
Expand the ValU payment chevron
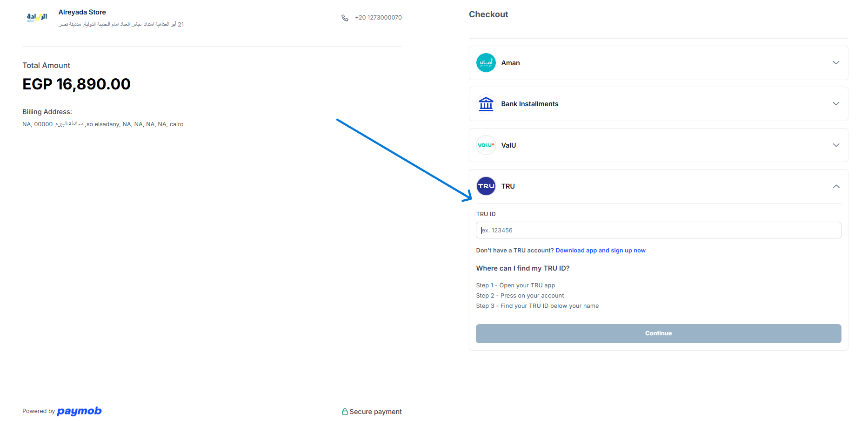(x=836, y=145)
